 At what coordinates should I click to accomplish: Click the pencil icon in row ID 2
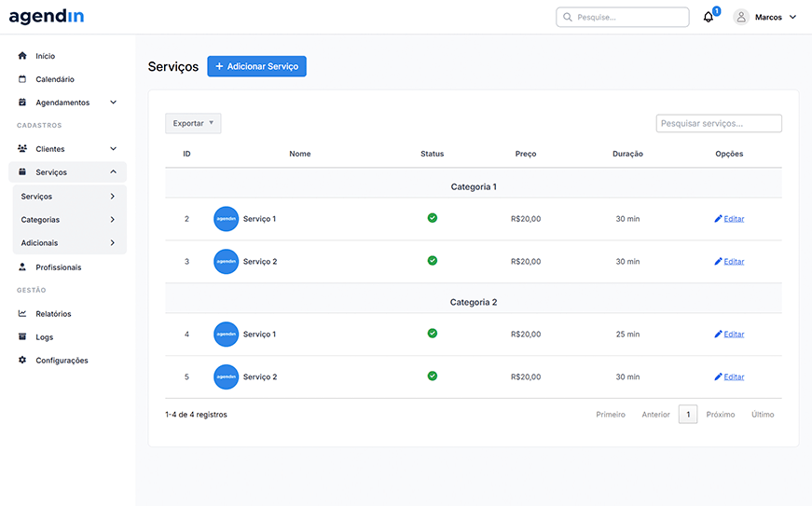[718, 219]
